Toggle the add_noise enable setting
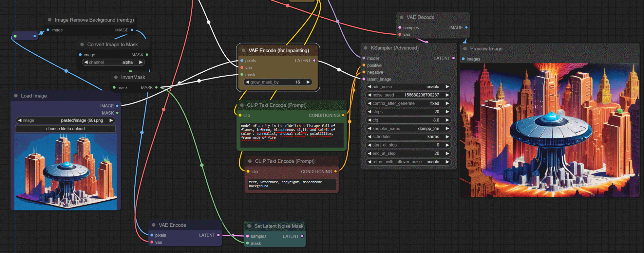644x253 pixels. (x=408, y=87)
